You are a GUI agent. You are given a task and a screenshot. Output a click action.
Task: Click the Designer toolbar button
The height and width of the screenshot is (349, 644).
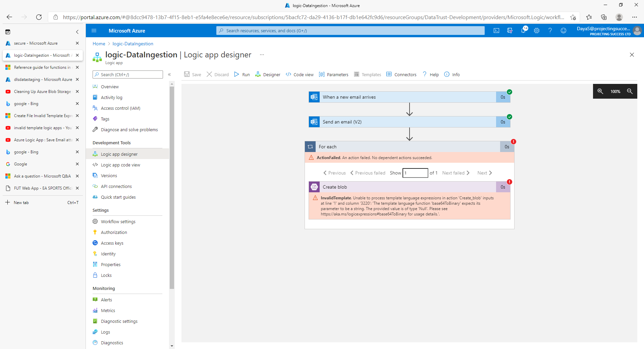click(x=268, y=74)
